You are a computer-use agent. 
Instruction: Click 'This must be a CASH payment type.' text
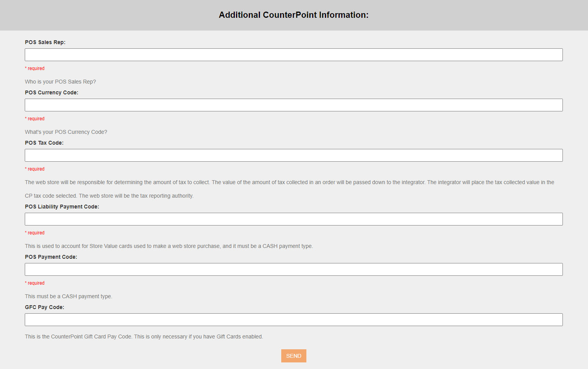(68, 296)
